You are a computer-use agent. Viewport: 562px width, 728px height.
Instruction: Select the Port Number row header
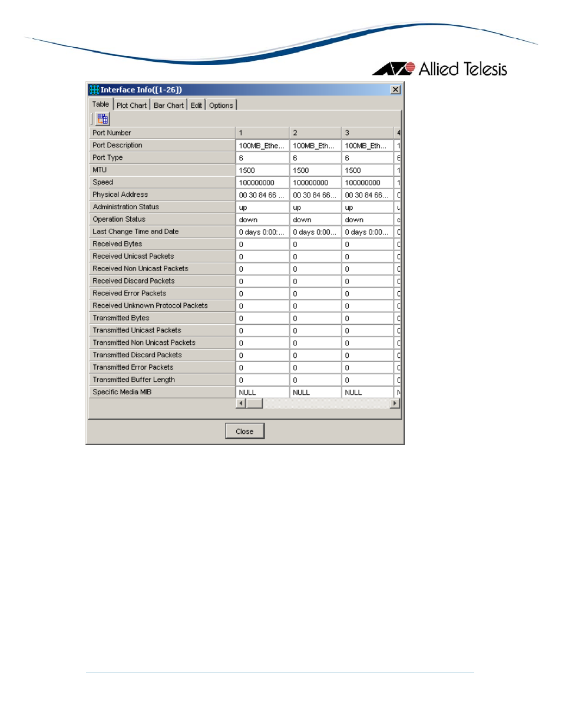click(162, 133)
